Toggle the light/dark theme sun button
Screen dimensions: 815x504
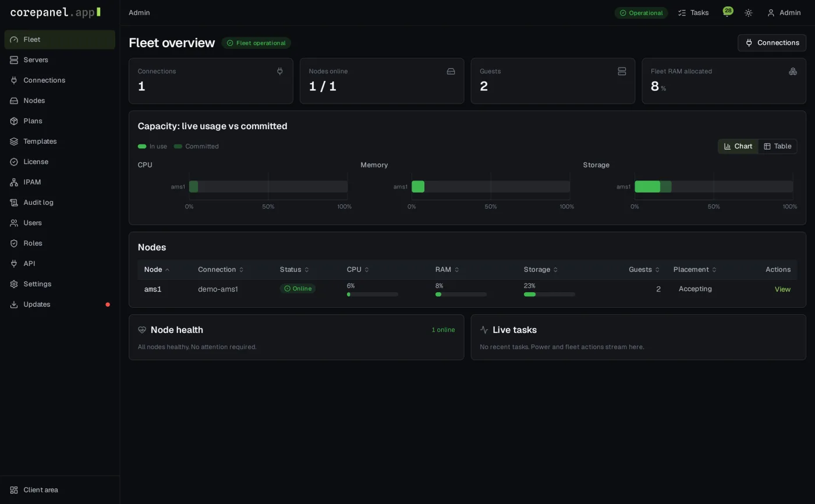click(749, 13)
